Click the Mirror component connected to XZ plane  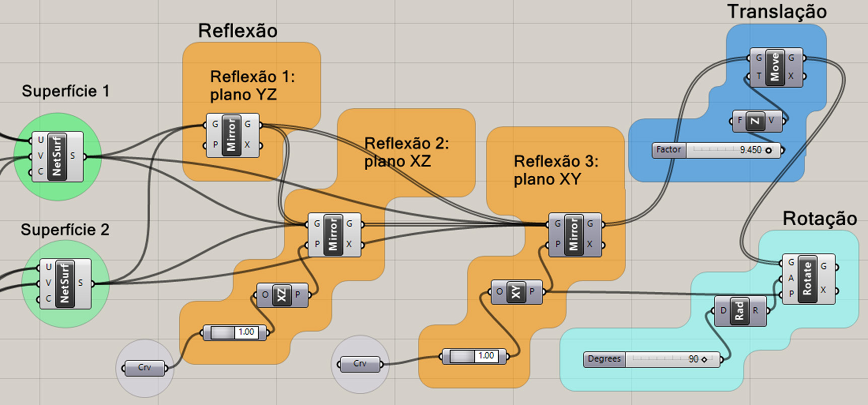[x=333, y=234]
